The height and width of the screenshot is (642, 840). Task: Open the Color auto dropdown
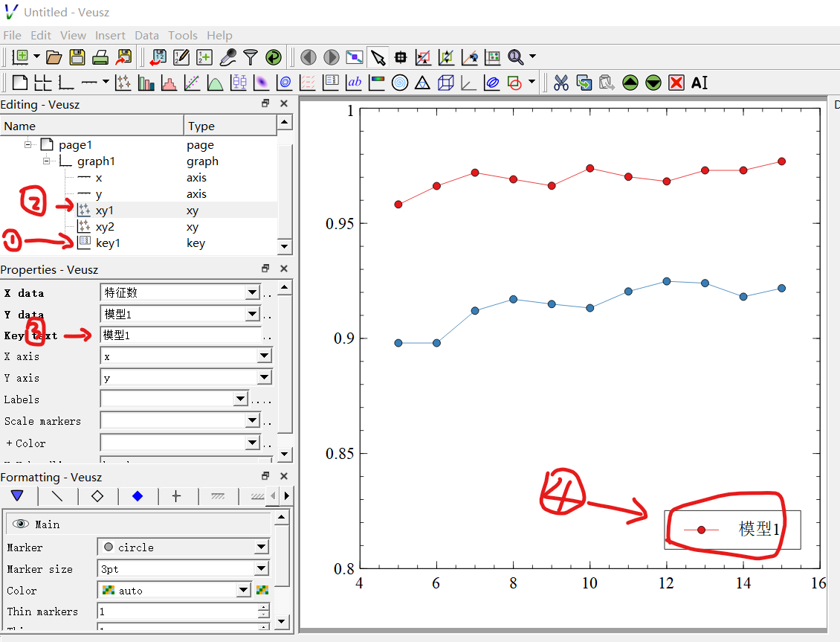tap(243, 590)
